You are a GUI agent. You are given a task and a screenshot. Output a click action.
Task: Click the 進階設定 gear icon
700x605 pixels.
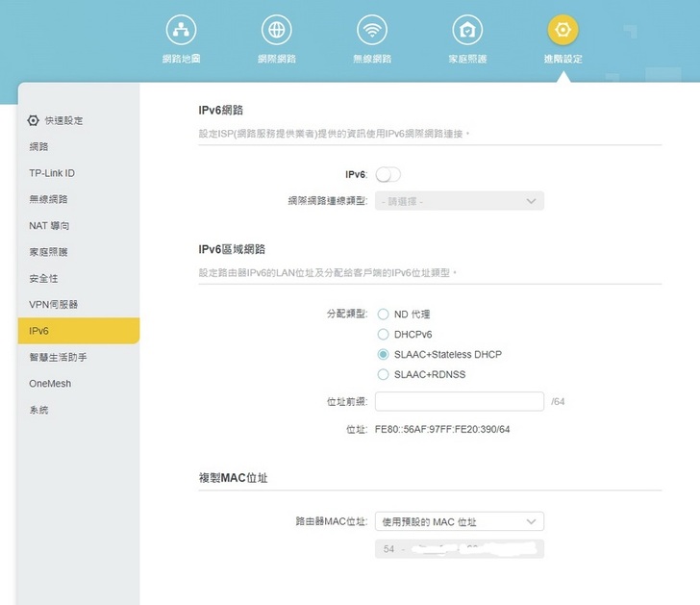pyautogui.click(x=562, y=31)
